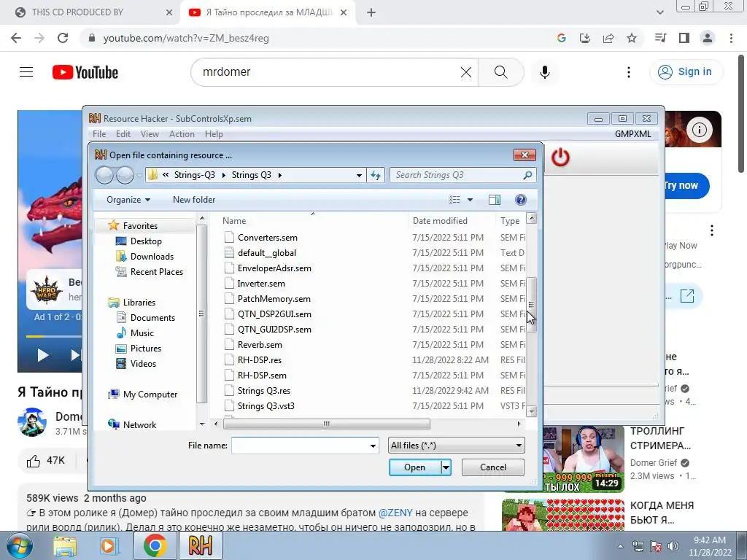Click the video play button

click(x=43, y=355)
